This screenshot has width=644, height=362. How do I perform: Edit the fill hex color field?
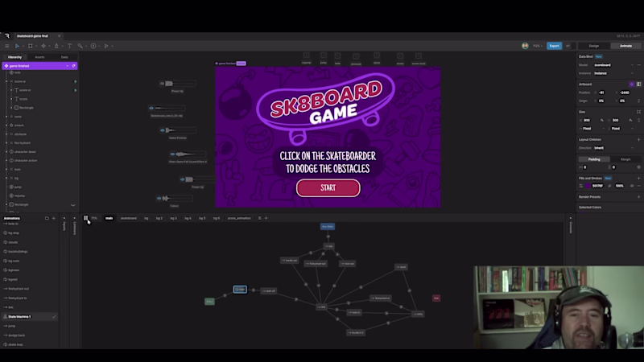[598, 186]
